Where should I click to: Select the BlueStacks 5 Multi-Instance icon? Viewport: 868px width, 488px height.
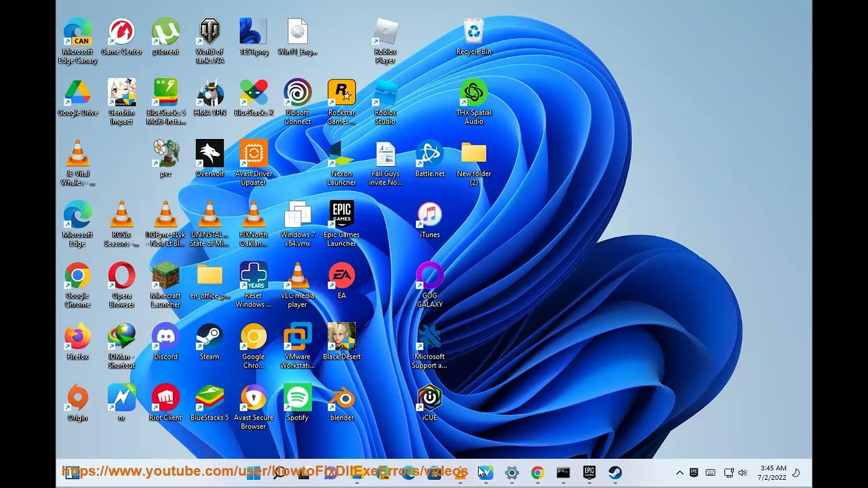pos(165,102)
